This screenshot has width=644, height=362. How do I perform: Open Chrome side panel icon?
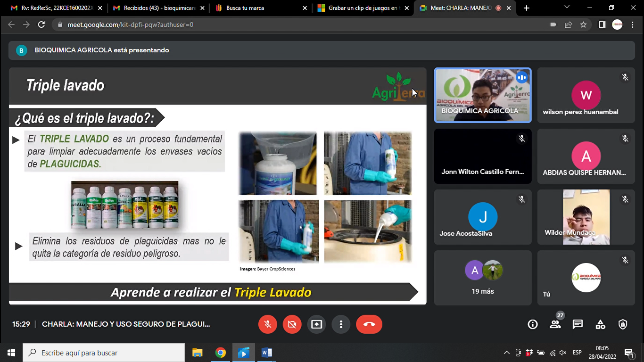coord(602,25)
